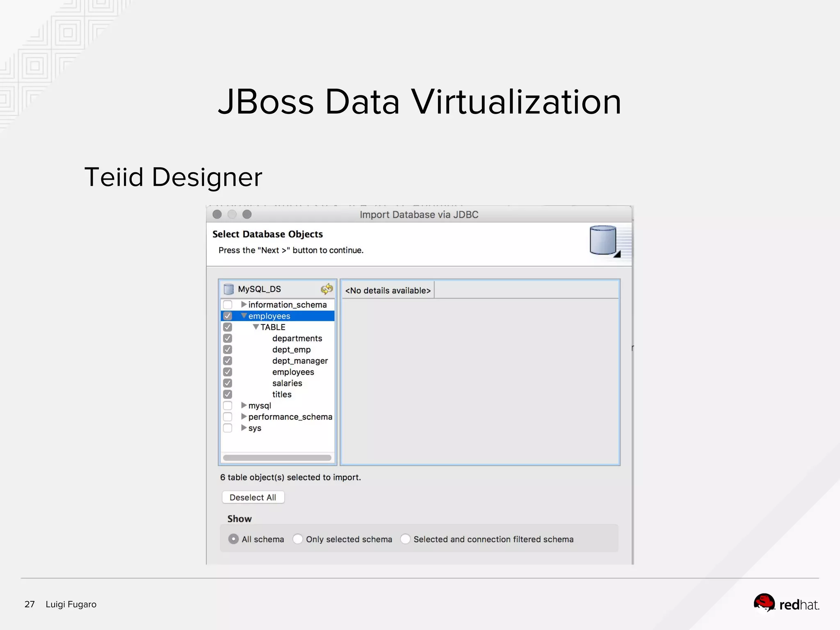Click the horizontal scrollbar in schema tree
Image resolution: width=840 pixels, height=630 pixels.
pos(277,458)
